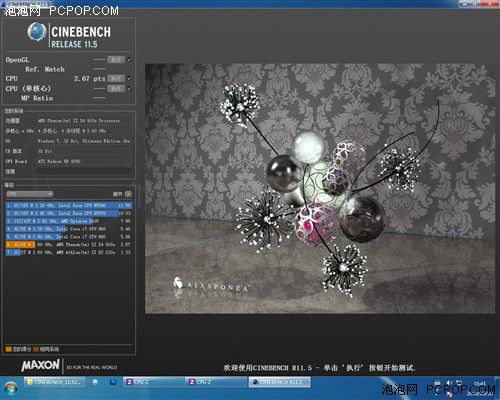Click the welcome status message at bottom
The image size is (500, 400).
(x=319, y=368)
